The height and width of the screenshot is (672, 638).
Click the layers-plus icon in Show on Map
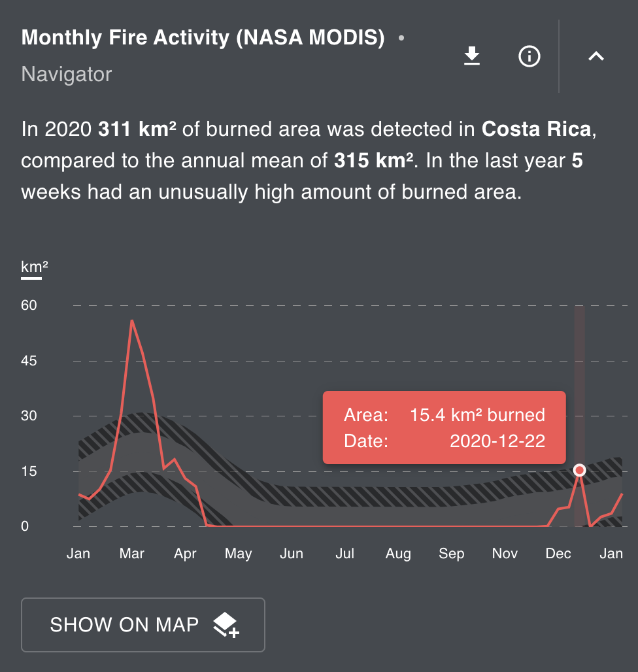pyautogui.click(x=226, y=625)
